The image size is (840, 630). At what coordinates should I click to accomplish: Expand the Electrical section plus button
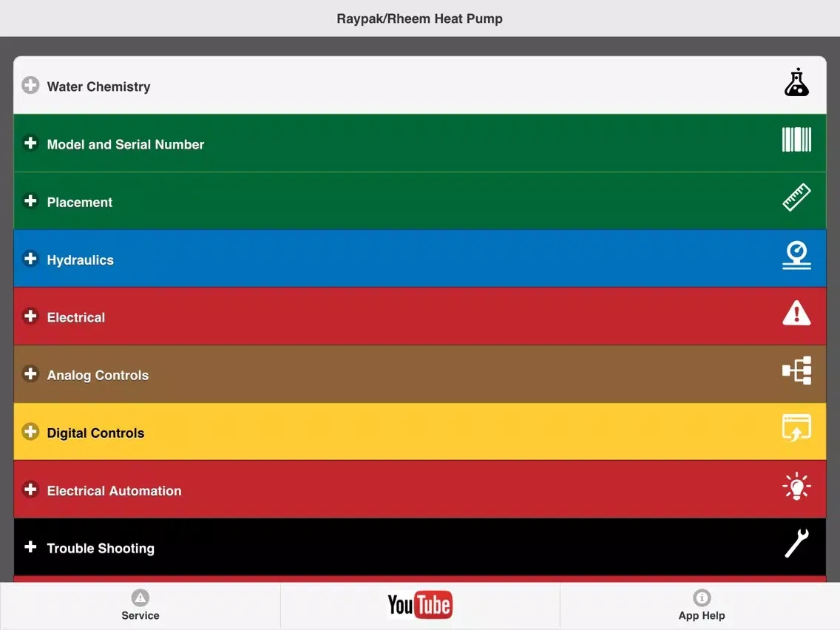coord(30,316)
